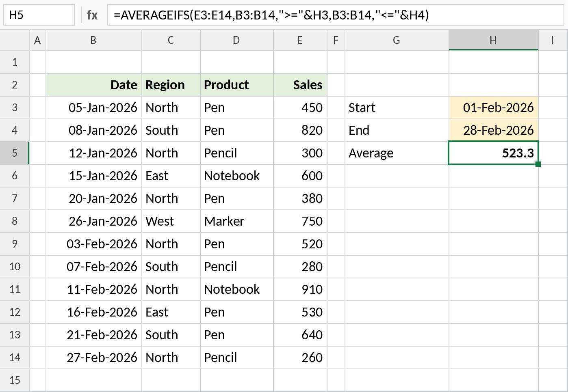Select the date cell 03-Feb-2026
The width and height of the screenshot is (568, 392).
pyautogui.click(x=94, y=244)
